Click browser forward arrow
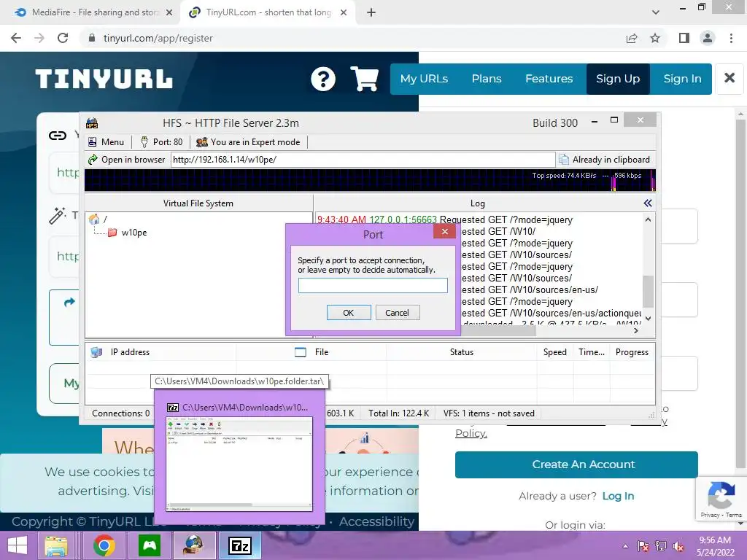Viewport: 747px width, 560px height. 39,38
